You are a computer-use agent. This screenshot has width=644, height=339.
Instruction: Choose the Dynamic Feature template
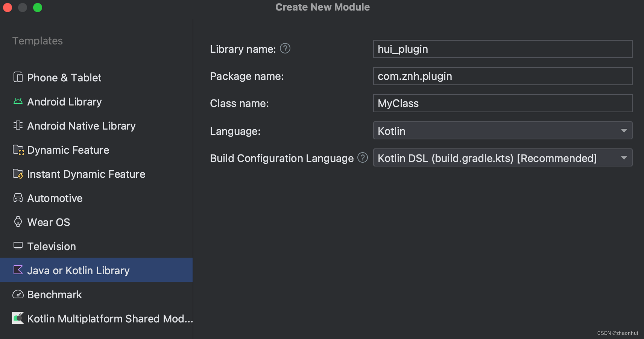(x=68, y=150)
